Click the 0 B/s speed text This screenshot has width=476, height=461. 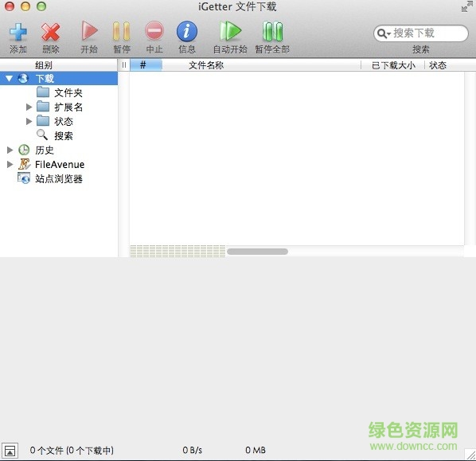click(x=192, y=450)
